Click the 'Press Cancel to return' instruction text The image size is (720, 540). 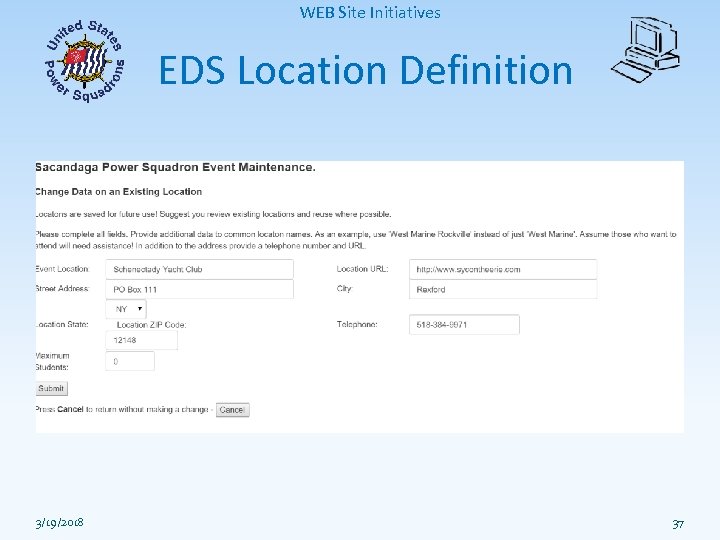click(x=124, y=409)
